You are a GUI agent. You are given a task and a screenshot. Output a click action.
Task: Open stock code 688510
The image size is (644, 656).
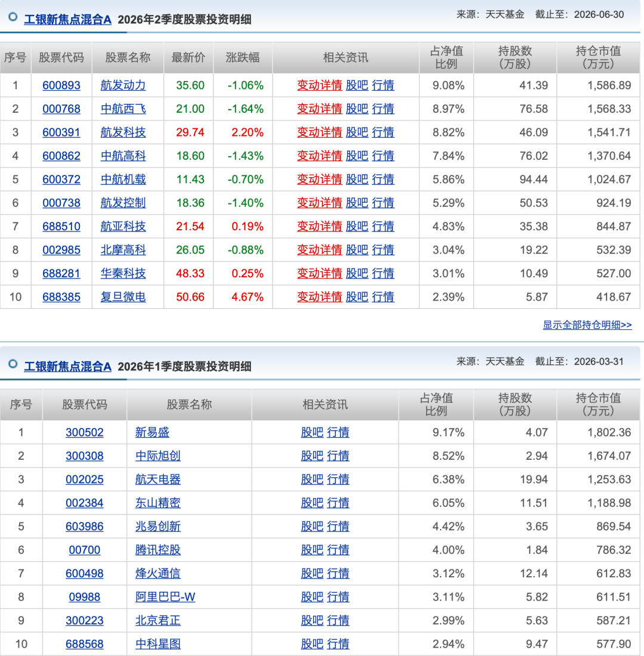[61, 227]
